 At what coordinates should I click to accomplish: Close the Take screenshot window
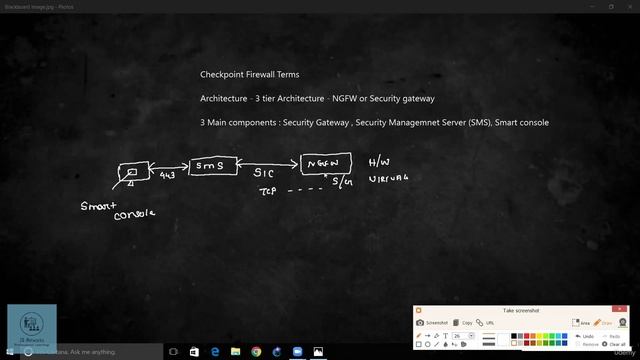[619, 309]
